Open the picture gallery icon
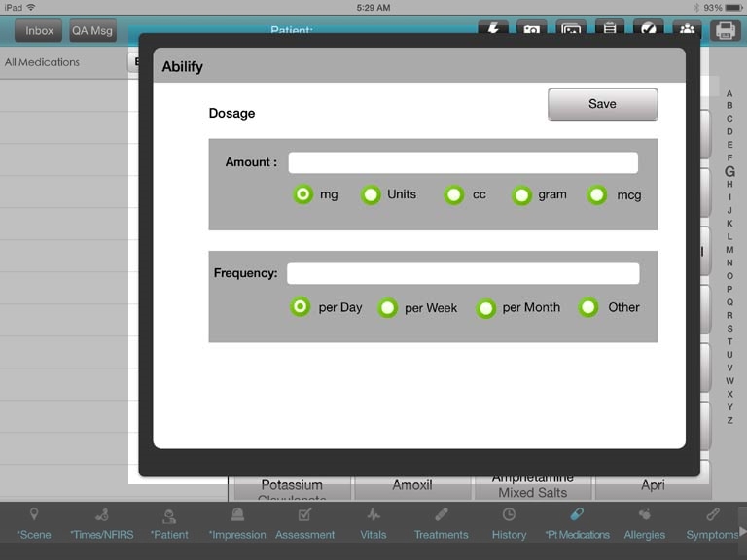The height and width of the screenshot is (560, 747). [x=571, y=28]
